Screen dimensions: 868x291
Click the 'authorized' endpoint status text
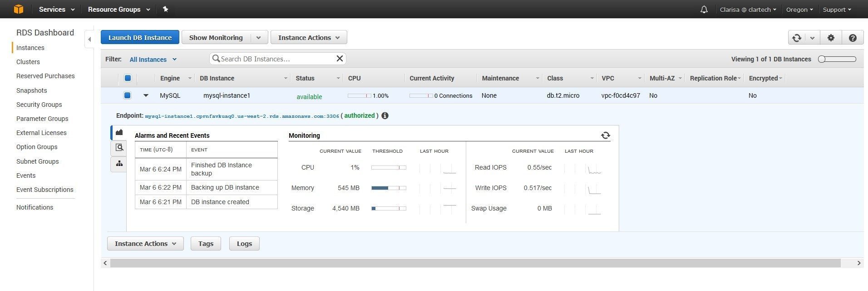tap(360, 115)
